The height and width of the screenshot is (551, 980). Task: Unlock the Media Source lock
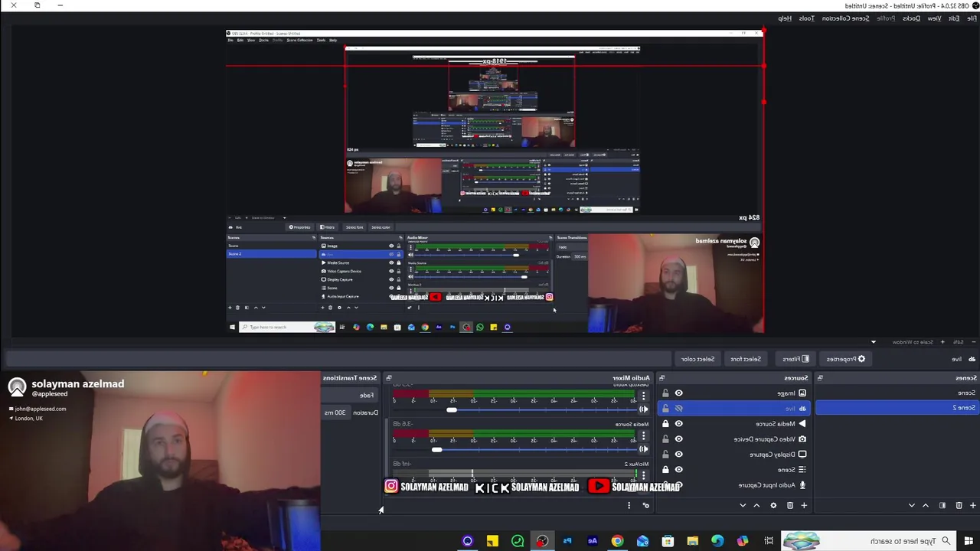click(x=665, y=424)
